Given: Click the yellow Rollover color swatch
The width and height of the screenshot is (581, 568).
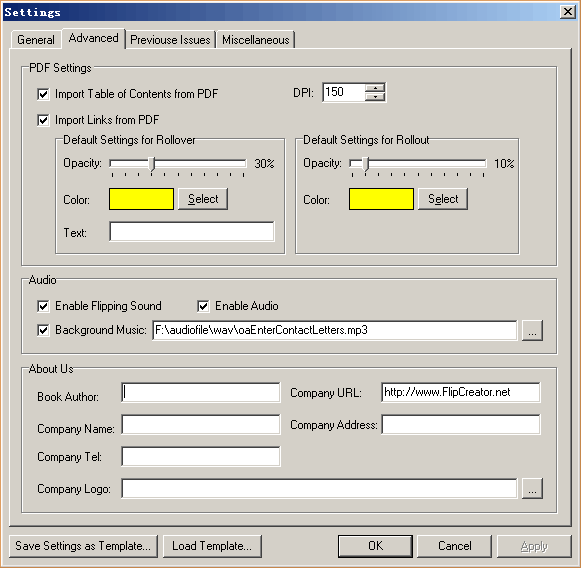Looking at the screenshot, I should click(x=141, y=199).
